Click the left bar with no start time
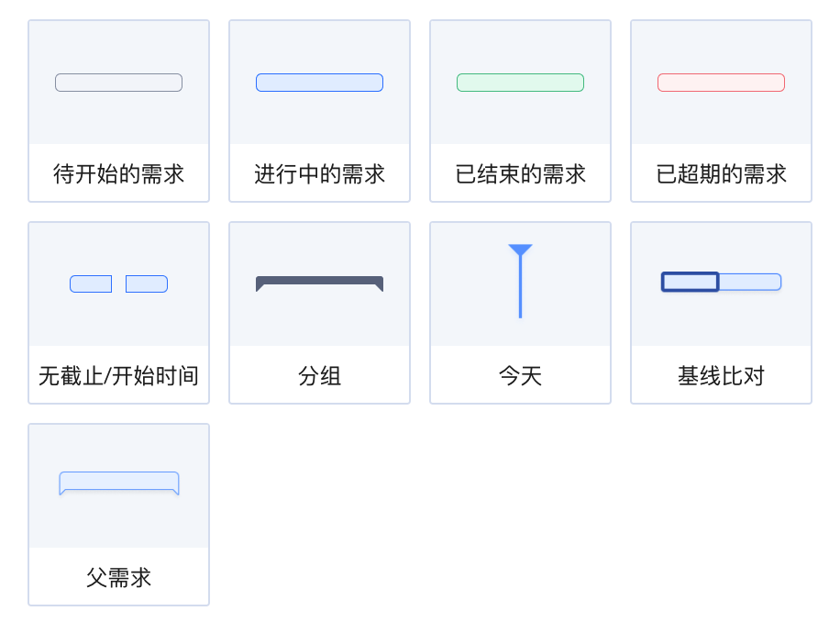The image size is (840, 622). click(x=91, y=283)
